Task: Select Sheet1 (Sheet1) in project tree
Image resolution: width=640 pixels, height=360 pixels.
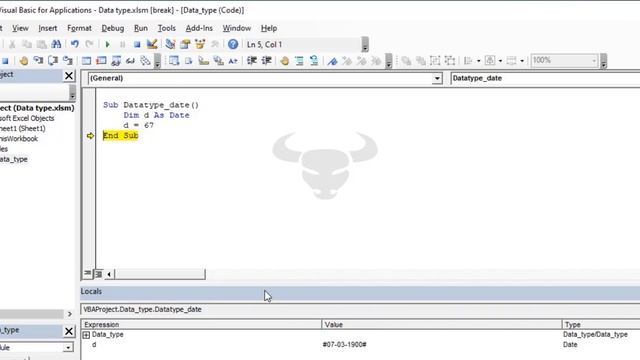Action: (x=22, y=129)
